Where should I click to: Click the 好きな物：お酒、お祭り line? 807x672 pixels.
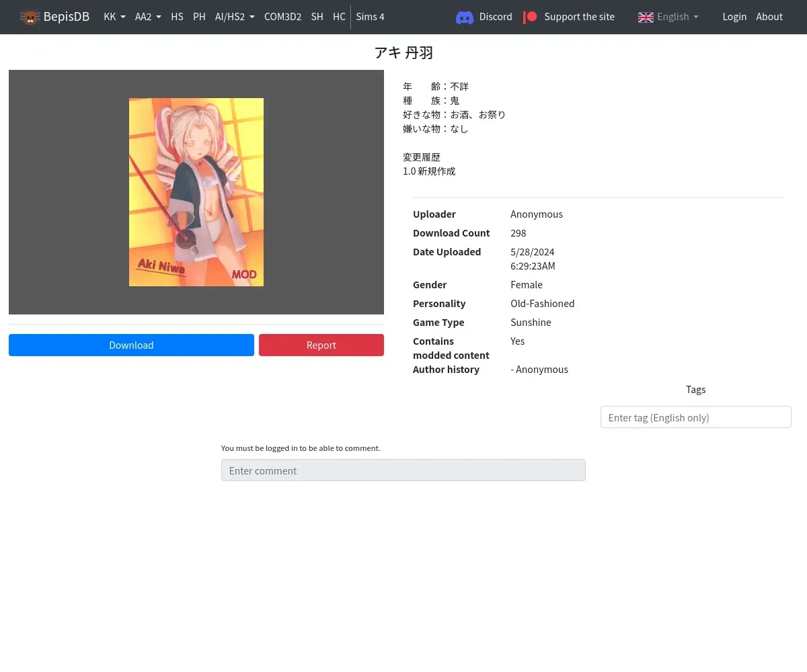pyautogui.click(x=455, y=115)
